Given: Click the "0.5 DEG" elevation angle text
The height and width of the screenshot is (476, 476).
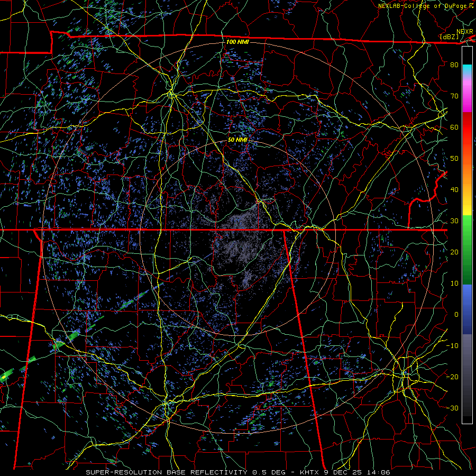Looking at the screenshot, I should coord(269,472).
